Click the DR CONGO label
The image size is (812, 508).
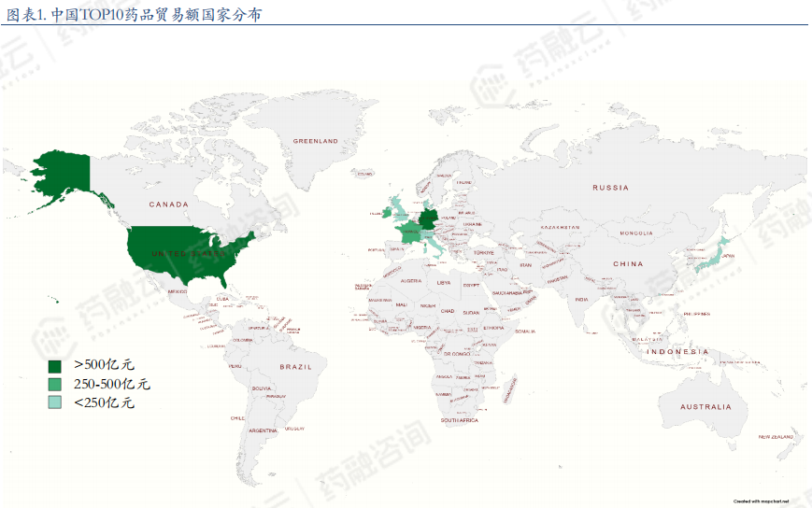point(457,354)
